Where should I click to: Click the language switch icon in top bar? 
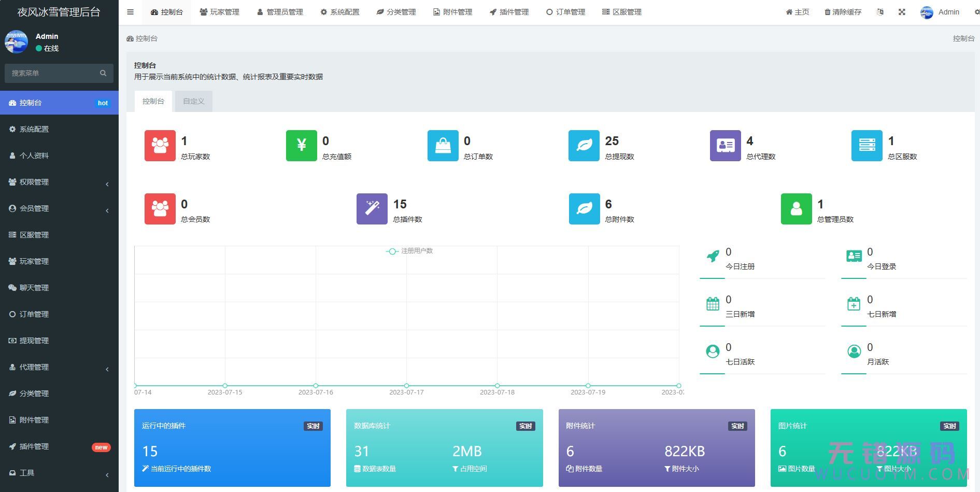[880, 12]
